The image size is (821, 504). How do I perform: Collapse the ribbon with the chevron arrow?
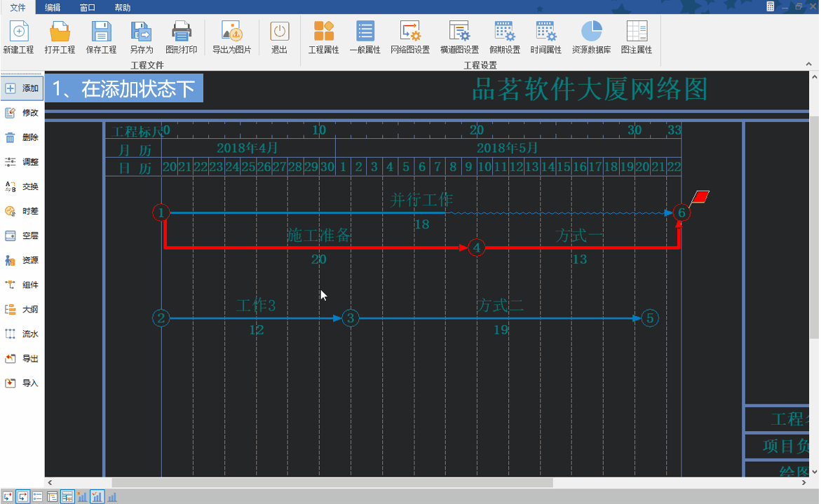[x=810, y=64]
